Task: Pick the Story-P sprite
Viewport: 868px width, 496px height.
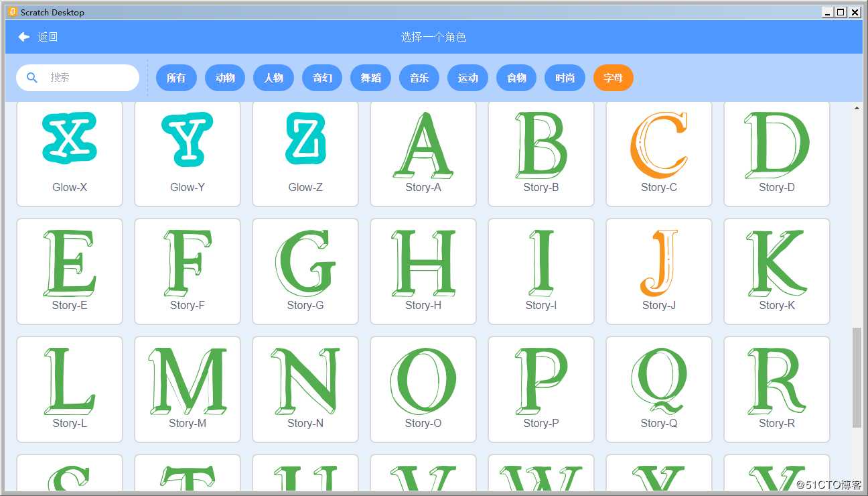Action: (541, 389)
